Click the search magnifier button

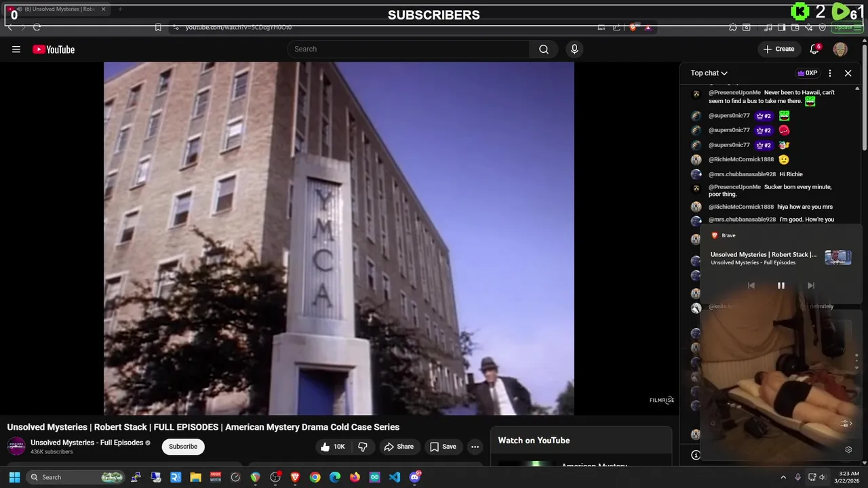click(543, 49)
